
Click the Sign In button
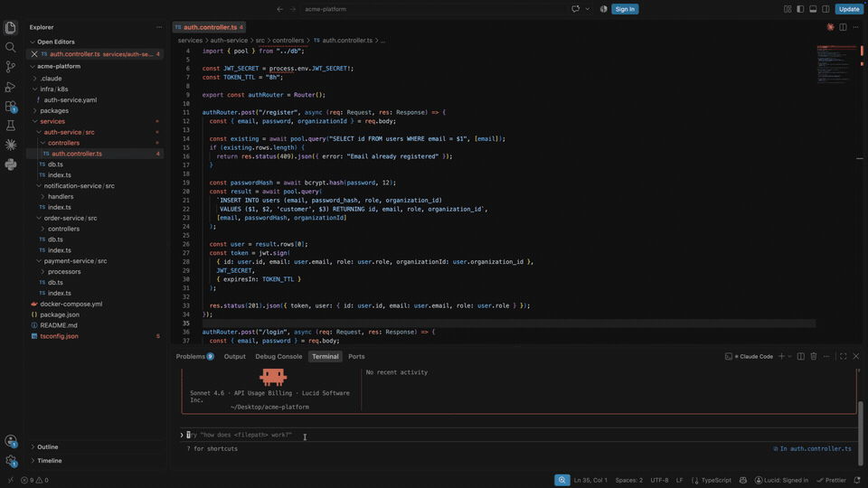click(x=625, y=9)
